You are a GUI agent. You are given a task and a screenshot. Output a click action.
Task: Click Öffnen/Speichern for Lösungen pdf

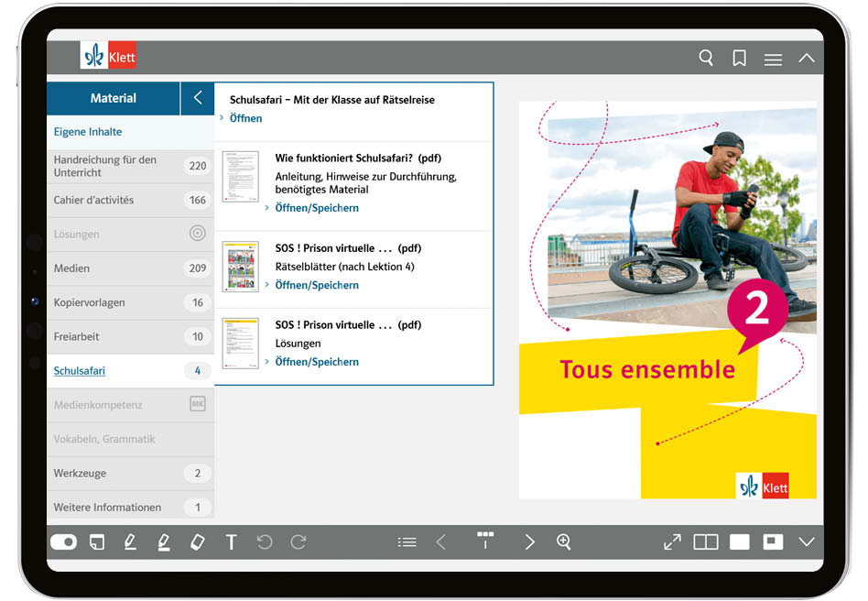[x=317, y=362]
